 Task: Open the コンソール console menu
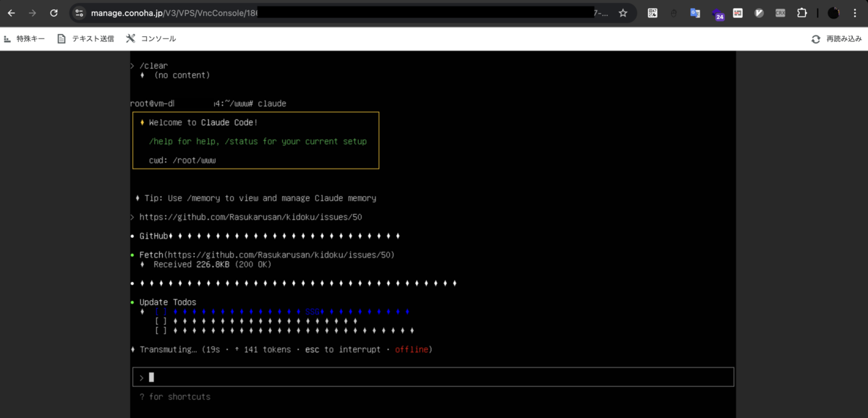coord(158,38)
